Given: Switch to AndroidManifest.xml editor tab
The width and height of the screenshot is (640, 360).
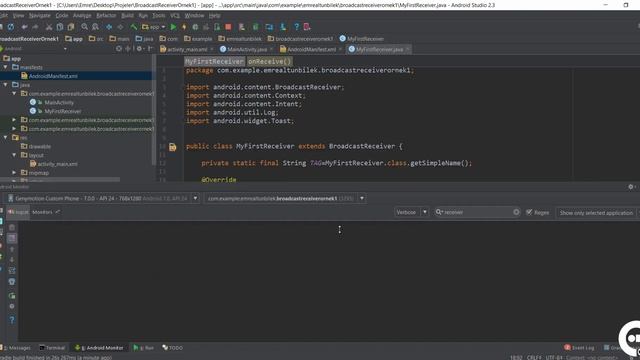Looking at the screenshot, I should [311, 49].
